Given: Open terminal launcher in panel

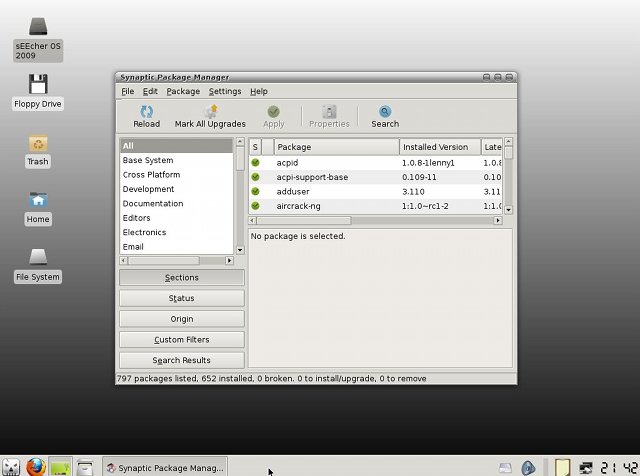Looking at the screenshot, I should click(60, 467).
